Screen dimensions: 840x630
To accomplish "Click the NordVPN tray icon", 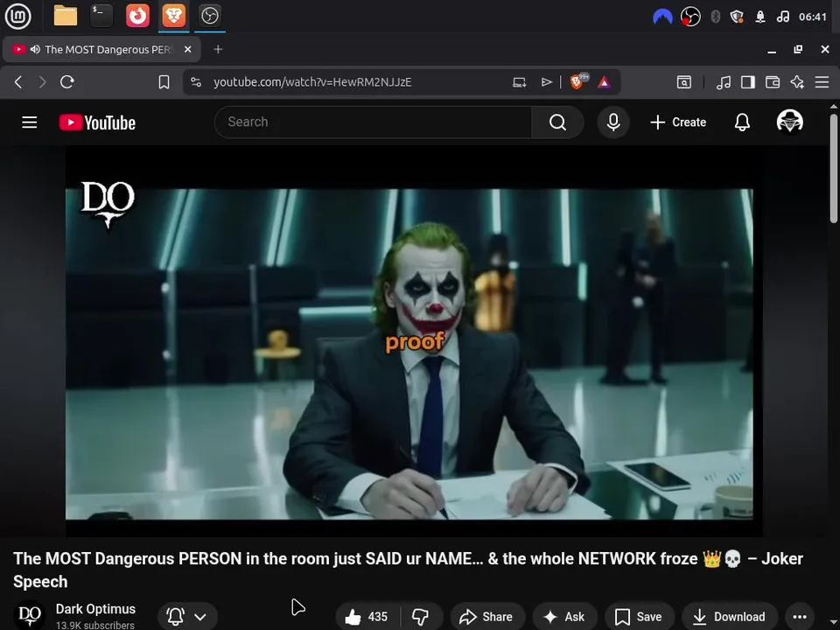I will click(662, 17).
